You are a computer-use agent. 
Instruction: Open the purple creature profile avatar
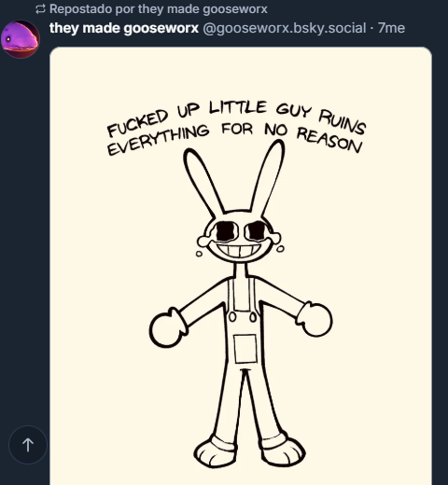point(21,39)
